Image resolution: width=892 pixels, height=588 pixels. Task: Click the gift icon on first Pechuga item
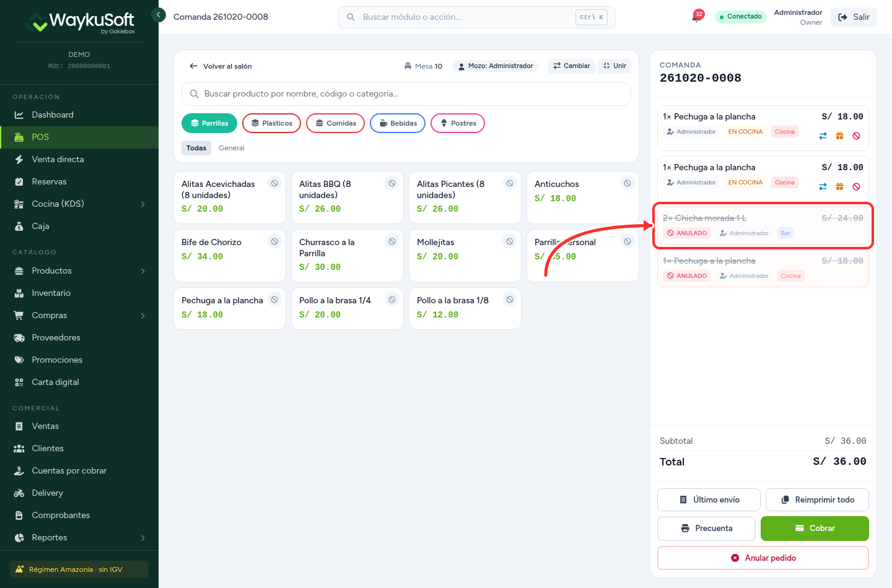point(840,136)
